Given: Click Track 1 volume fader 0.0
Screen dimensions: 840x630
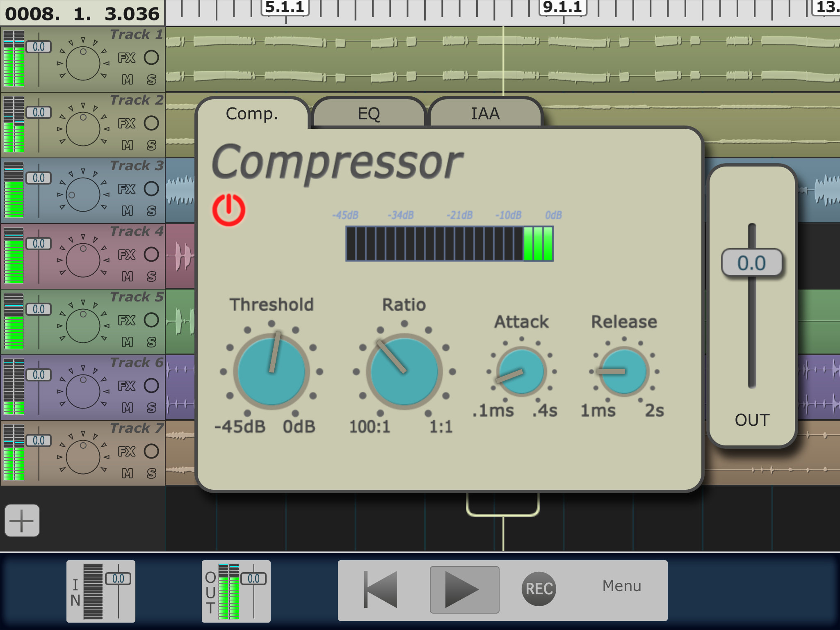Looking at the screenshot, I should (39, 47).
